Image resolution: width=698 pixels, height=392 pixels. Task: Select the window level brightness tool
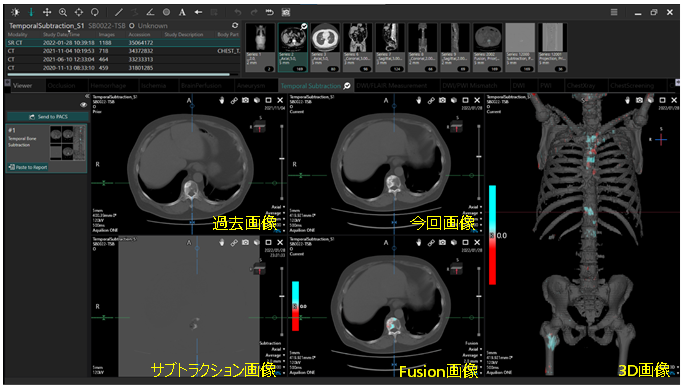point(15,12)
